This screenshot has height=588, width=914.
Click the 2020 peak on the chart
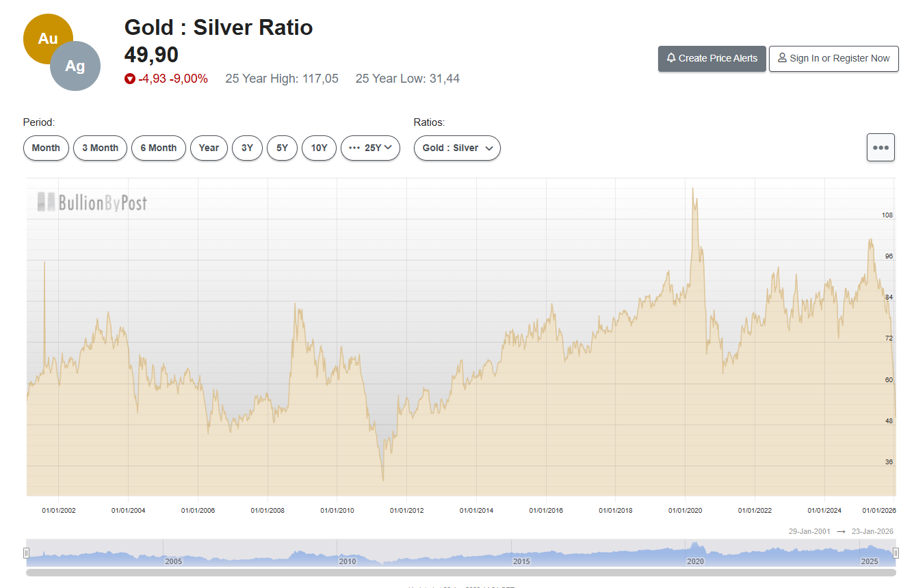tap(693, 189)
